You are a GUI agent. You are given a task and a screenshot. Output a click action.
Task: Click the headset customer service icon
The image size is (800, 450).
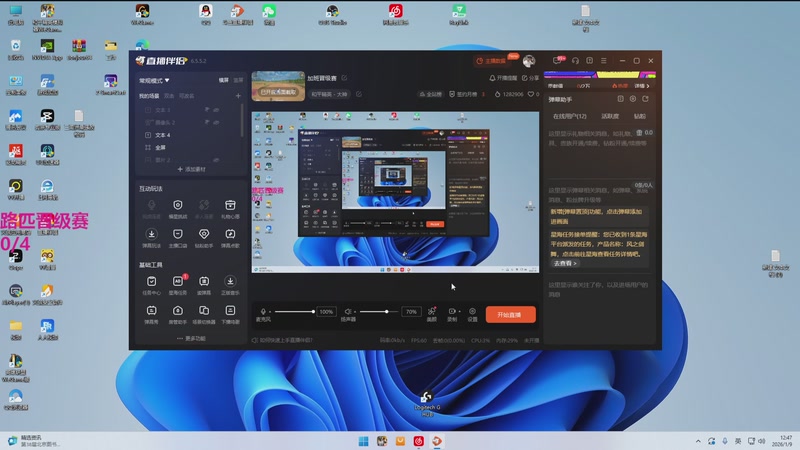click(576, 60)
